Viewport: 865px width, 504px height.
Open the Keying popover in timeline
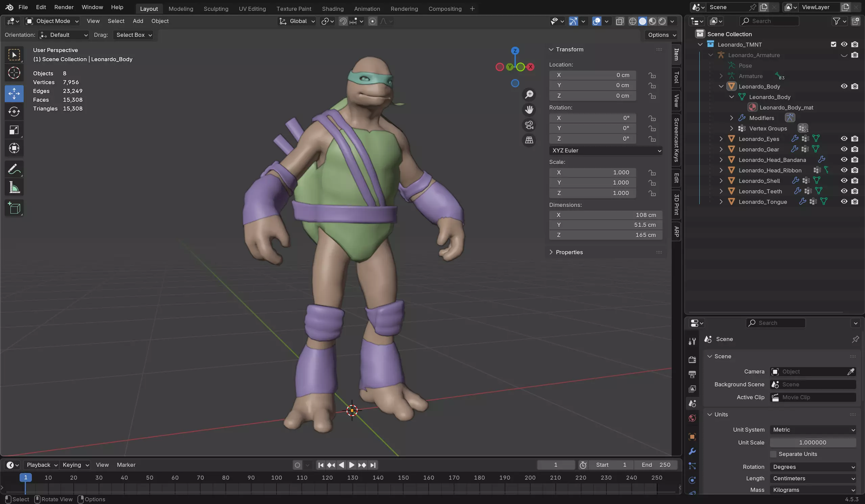point(75,465)
